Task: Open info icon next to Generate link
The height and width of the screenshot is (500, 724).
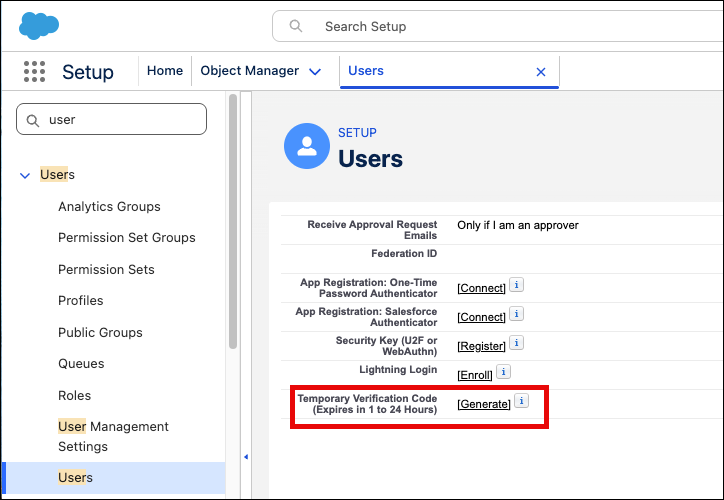Action: pyautogui.click(x=521, y=401)
